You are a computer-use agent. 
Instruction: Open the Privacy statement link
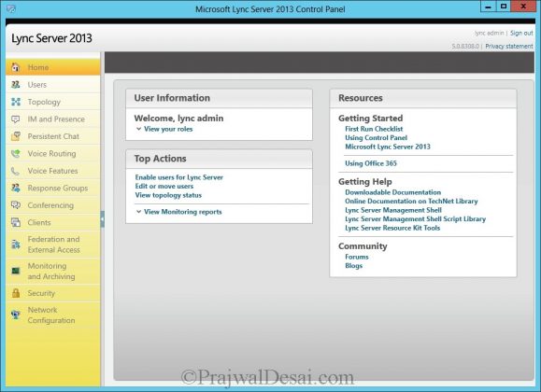pos(509,46)
